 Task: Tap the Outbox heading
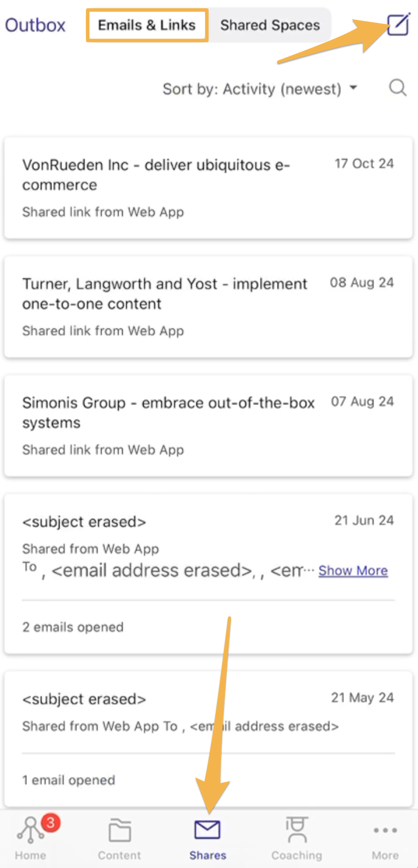coord(34,25)
